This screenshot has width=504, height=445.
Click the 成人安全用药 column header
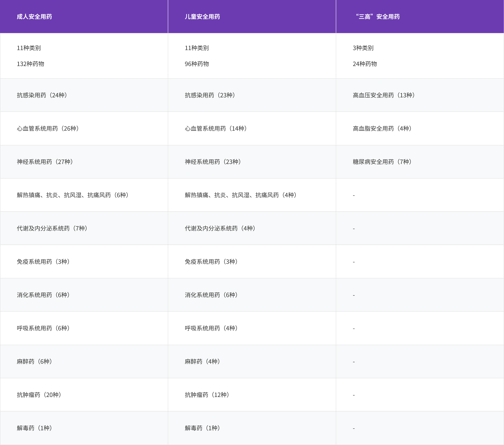click(x=34, y=17)
